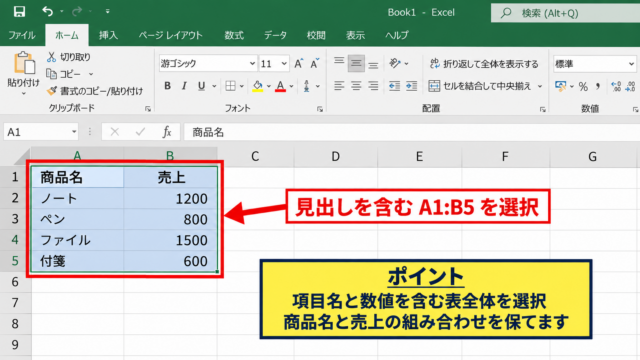Image resolution: width=640 pixels, height=360 pixels.
Task: Align text left
Action: coord(339,86)
